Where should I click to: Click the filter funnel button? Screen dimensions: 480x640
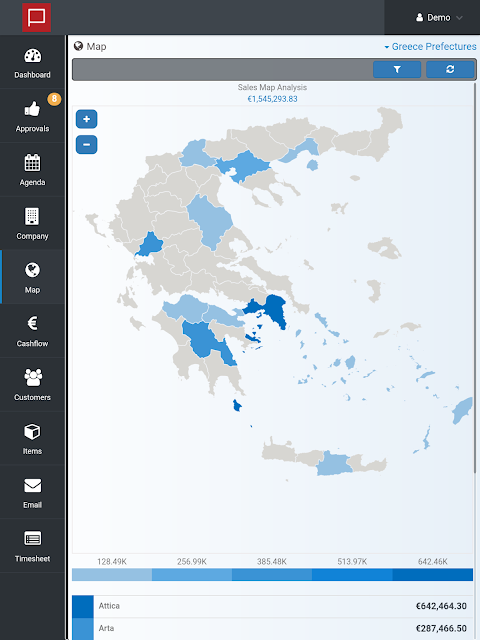coord(397,69)
